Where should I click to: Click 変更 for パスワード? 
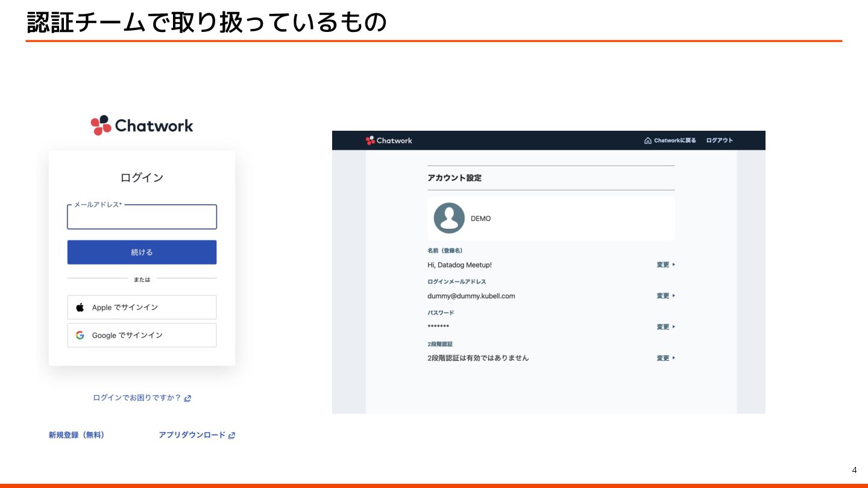click(x=666, y=327)
